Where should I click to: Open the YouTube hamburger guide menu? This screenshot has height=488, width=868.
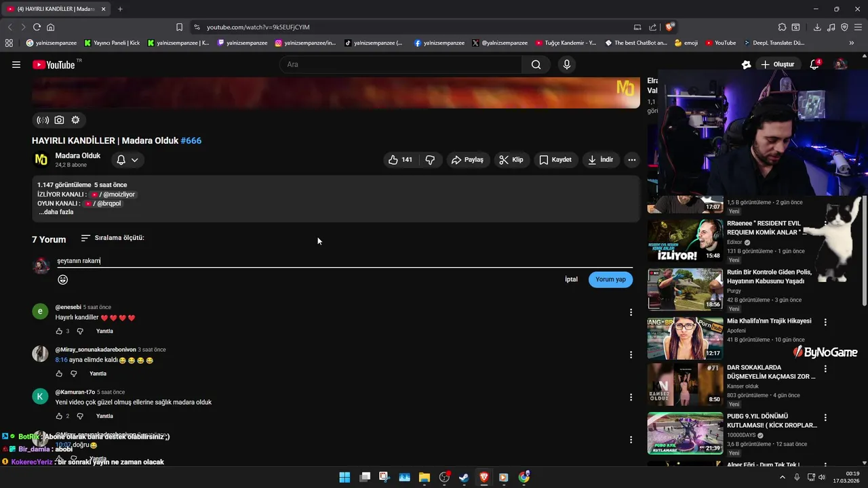(x=16, y=64)
